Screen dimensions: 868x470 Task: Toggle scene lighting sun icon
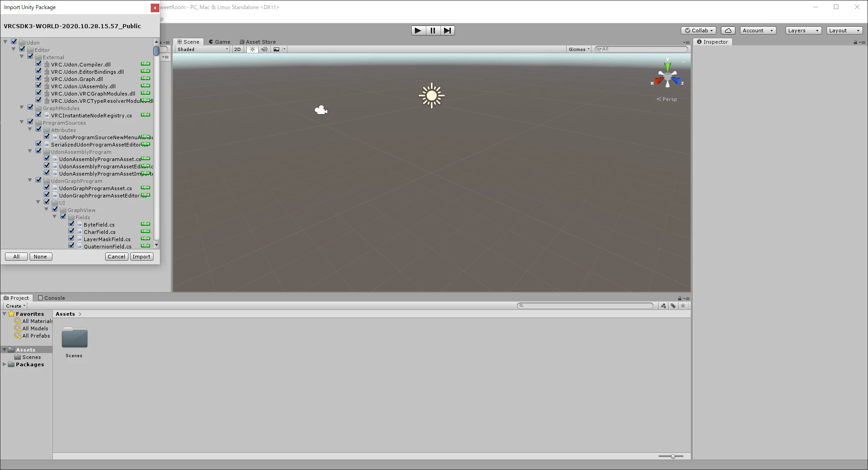point(252,49)
